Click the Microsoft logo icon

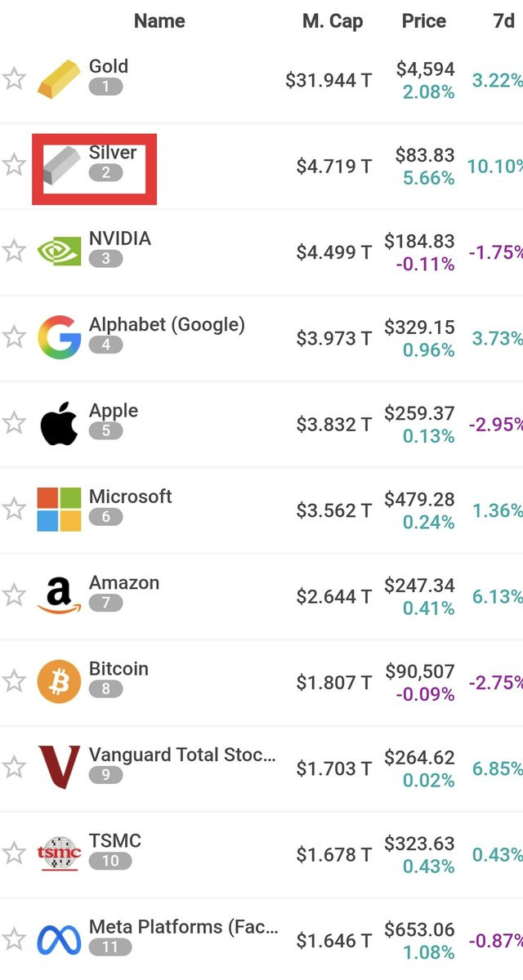point(60,510)
